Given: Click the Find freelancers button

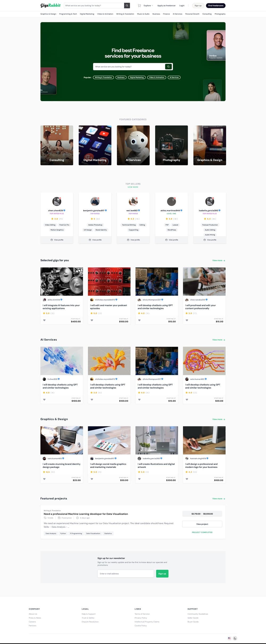Looking at the screenshot, I should tap(216, 6).
